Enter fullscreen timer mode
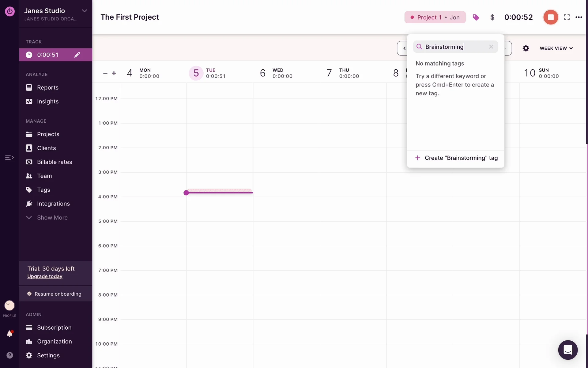The image size is (588, 368). (x=567, y=17)
